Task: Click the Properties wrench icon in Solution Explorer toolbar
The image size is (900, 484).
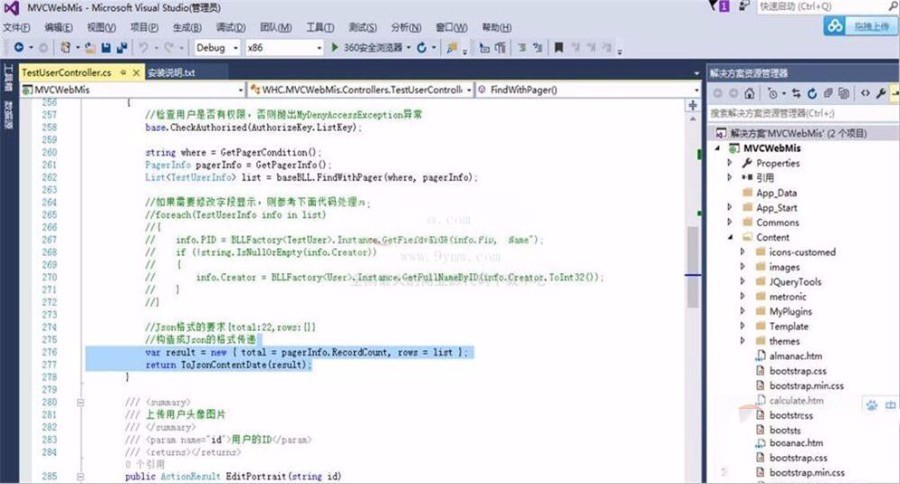Action: 880,93
